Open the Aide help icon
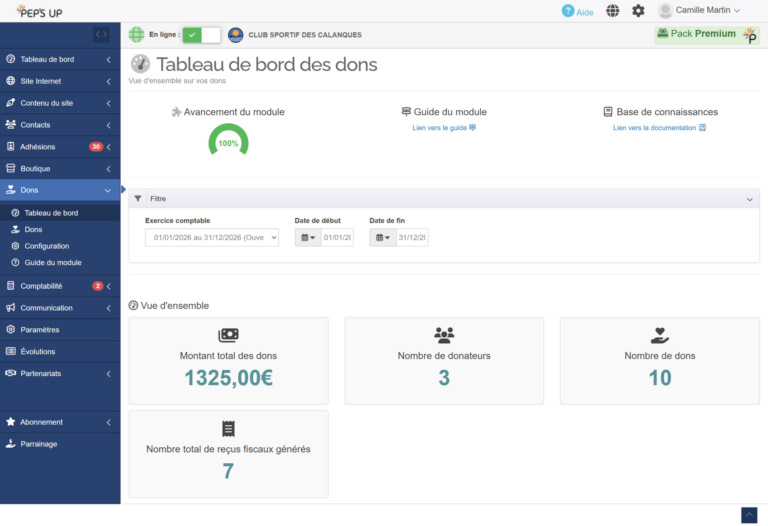Viewport: 768px width, 526px height. [568, 11]
